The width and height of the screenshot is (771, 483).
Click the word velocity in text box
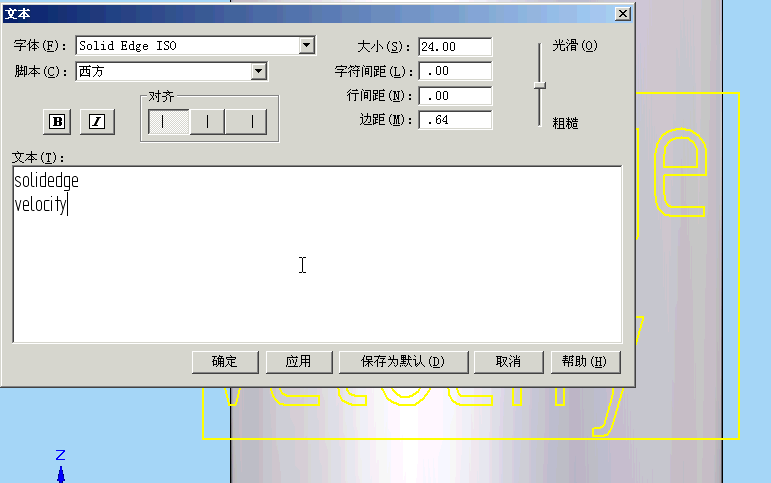[x=40, y=205]
